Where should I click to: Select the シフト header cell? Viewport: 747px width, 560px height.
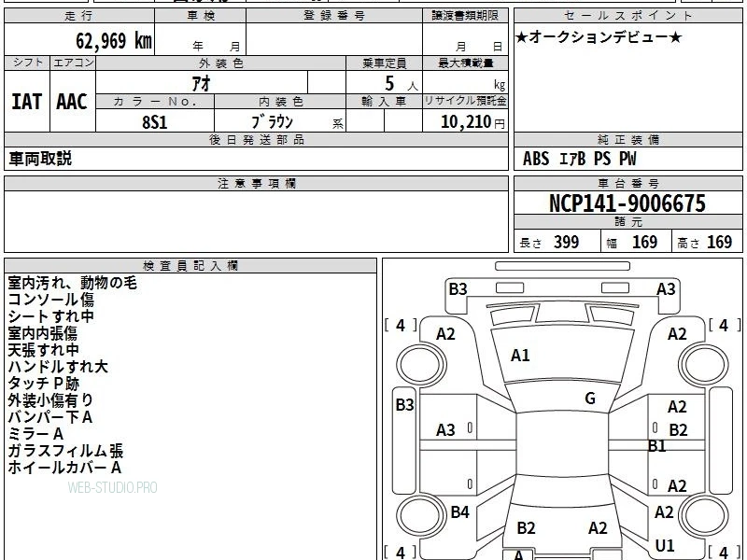click(x=27, y=63)
